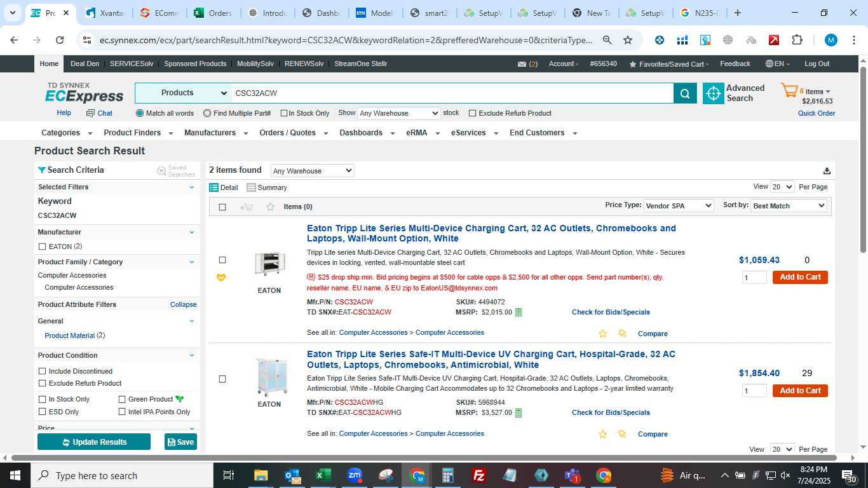Switch to Summary view icon

(251, 187)
